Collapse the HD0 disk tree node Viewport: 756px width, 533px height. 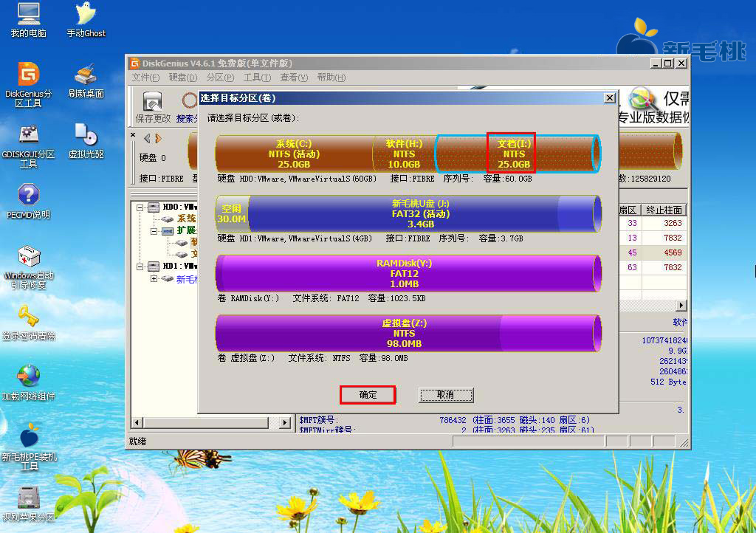coord(140,207)
